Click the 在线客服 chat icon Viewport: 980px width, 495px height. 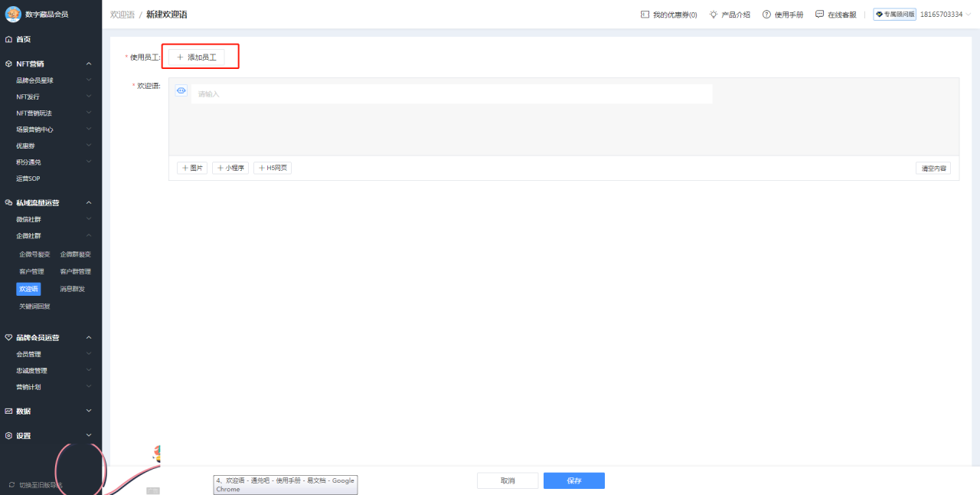tap(819, 14)
